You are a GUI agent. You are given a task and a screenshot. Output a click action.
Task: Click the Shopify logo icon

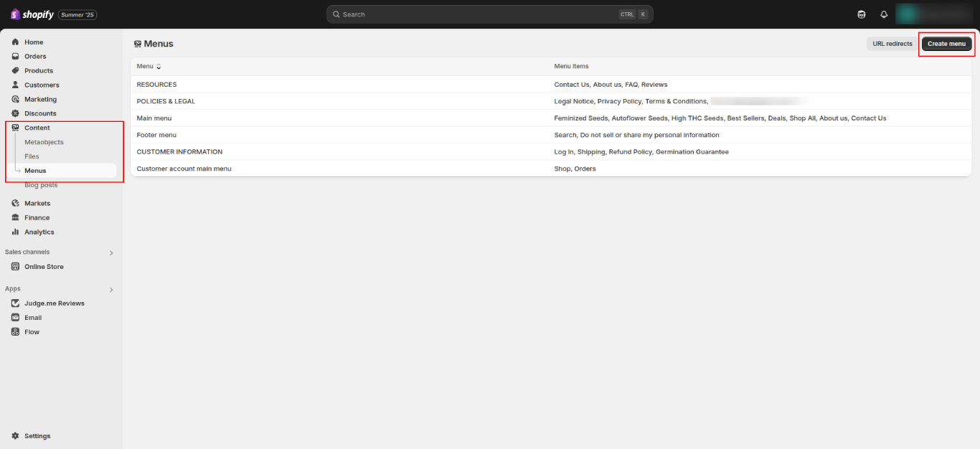(x=15, y=14)
